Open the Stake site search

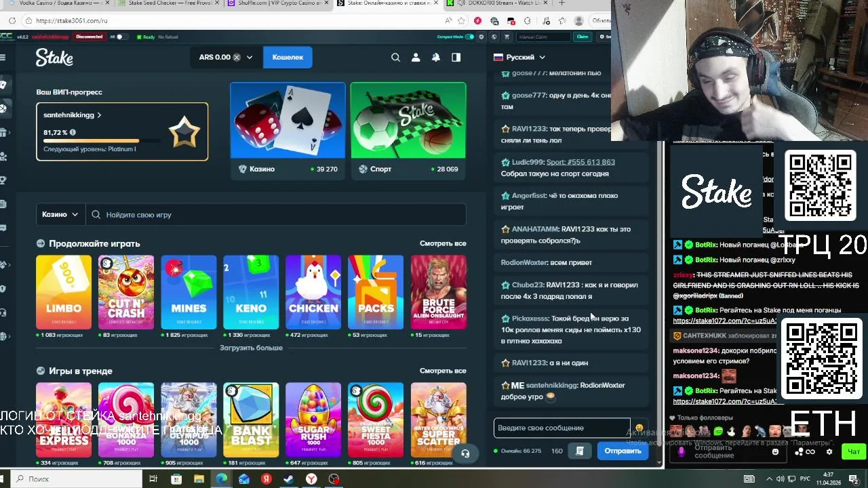395,58
